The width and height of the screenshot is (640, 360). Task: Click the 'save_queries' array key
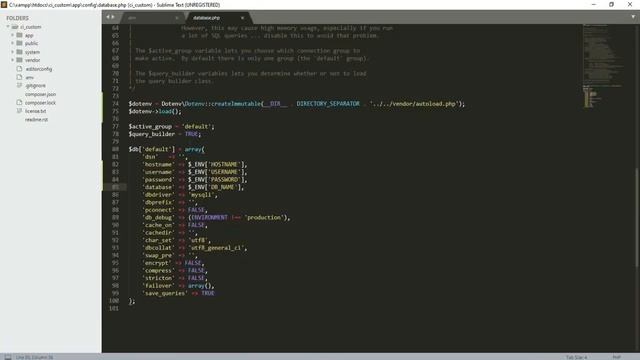point(164,293)
